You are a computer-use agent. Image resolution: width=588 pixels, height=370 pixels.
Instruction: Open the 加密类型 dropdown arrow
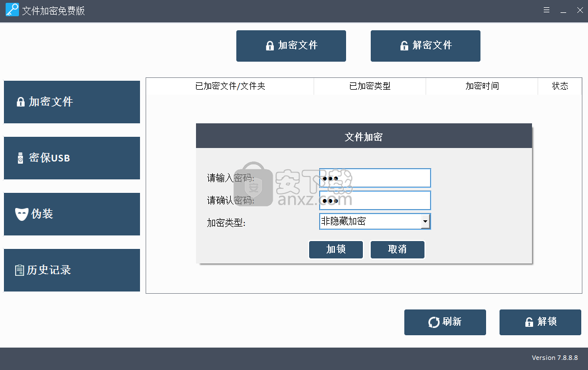(x=426, y=221)
